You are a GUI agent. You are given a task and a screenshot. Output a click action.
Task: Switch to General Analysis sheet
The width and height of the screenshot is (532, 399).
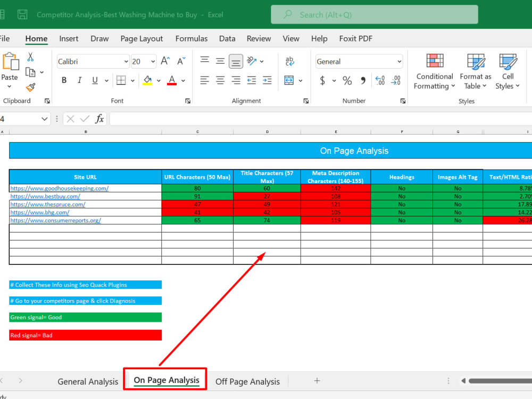pos(88,381)
